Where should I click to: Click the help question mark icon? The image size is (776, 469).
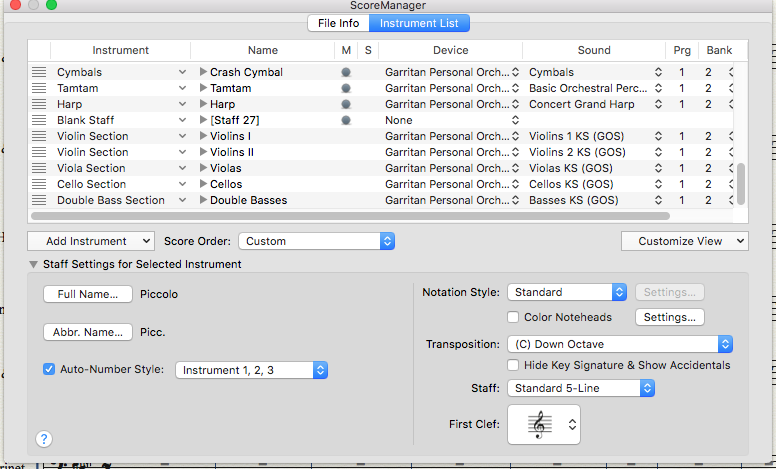(x=44, y=438)
